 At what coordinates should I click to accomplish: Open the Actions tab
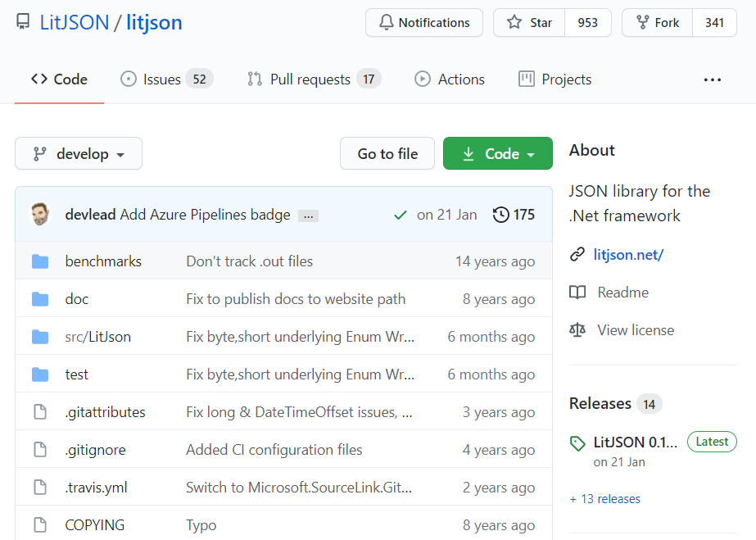450,79
